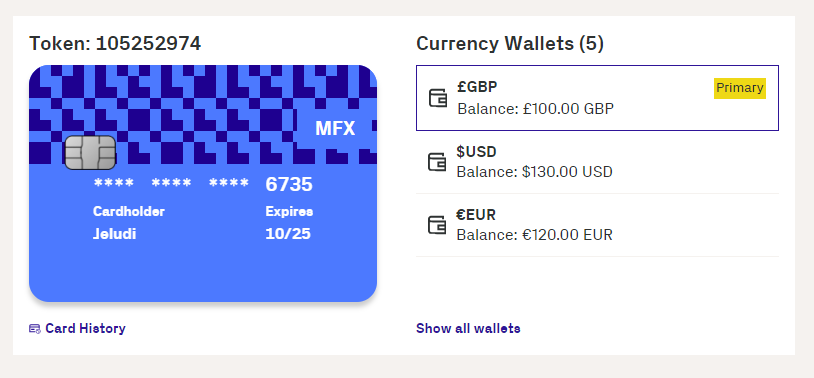The image size is (814, 378).
Task: Click the yellow Primary badge
Action: [x=740, y=88]
